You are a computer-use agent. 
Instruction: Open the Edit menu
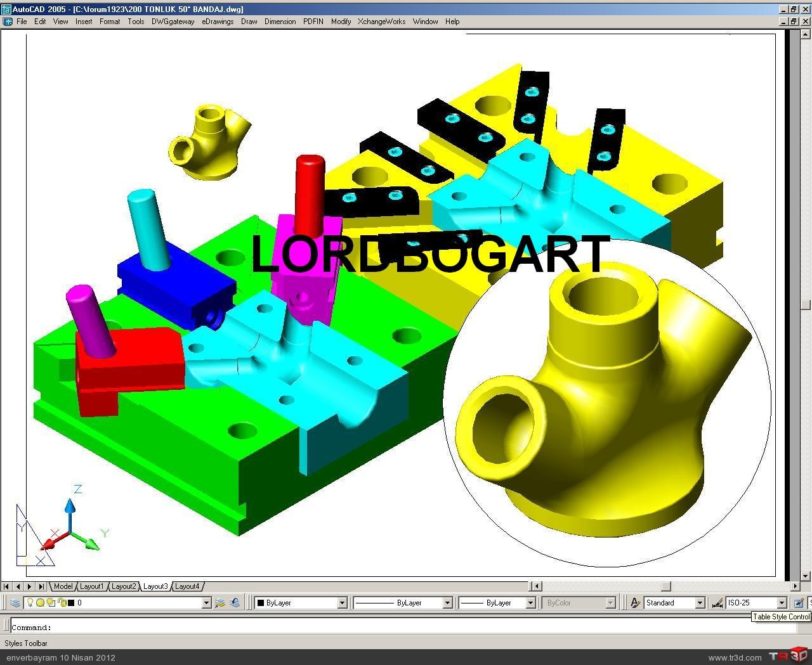[40, 22]
